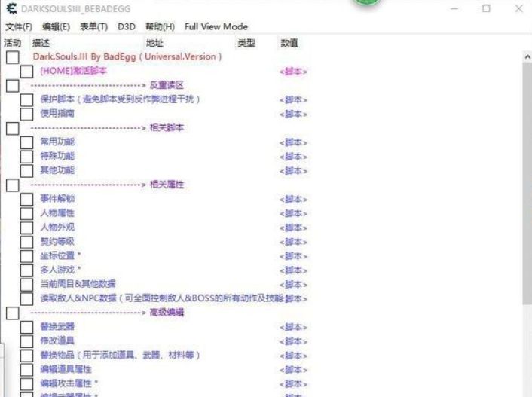Image resolution: width=532 pixels, height=397 pixels.
Task: Click the <脚本> value of 人物属性
Action: pyautogui.click(x=293, y=214)
